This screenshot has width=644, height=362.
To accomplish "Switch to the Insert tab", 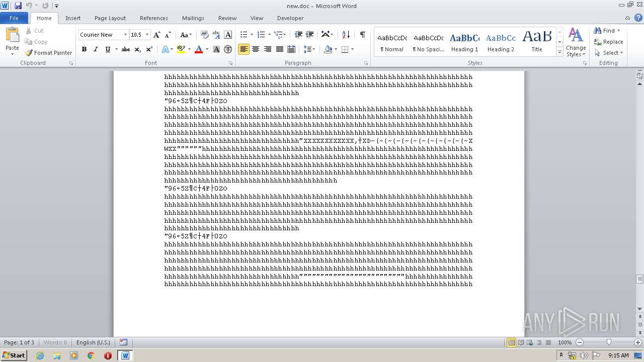I will point(73,18).
